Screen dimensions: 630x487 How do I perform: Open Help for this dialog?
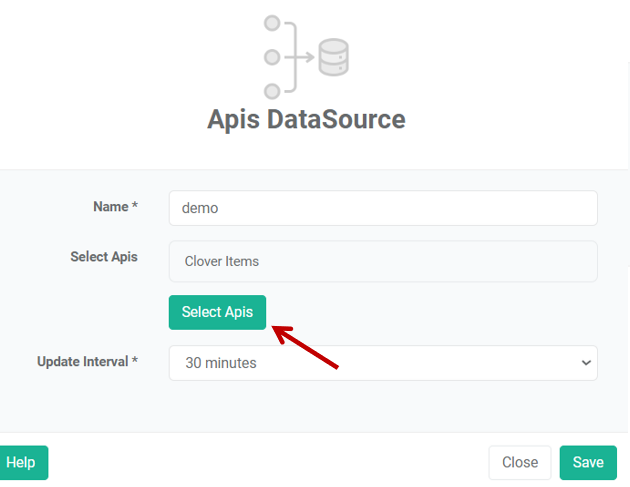click(x=22, y=462)
